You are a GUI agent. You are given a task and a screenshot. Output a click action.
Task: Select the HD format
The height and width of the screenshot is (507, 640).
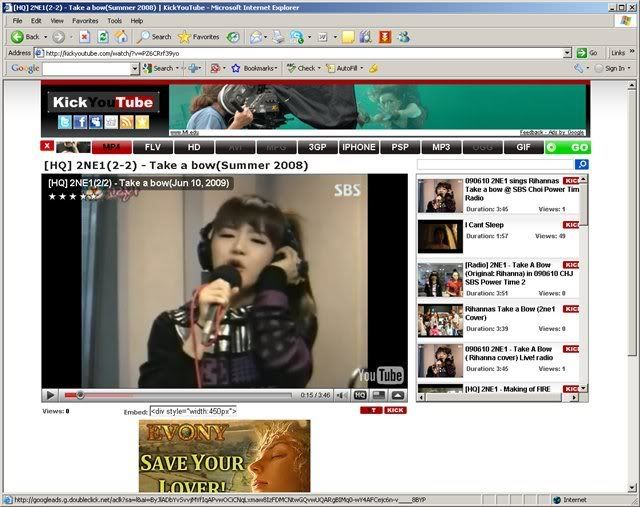[194, 147]
